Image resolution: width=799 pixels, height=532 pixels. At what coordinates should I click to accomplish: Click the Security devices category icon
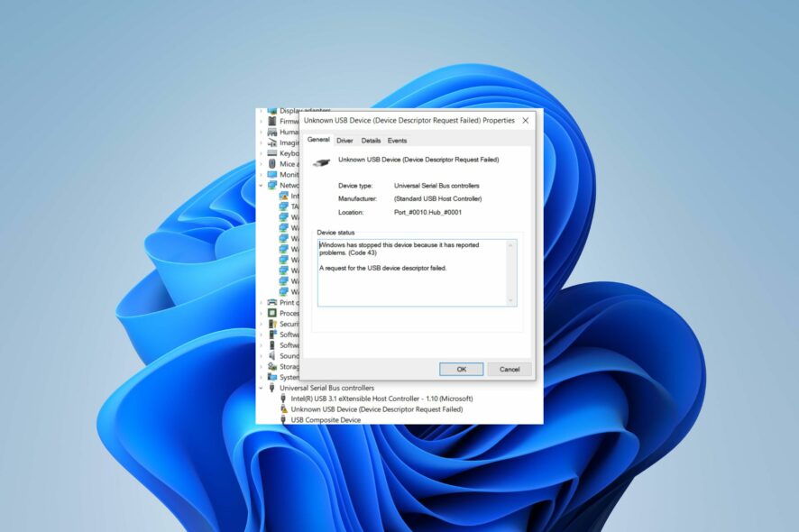(272, 324)
